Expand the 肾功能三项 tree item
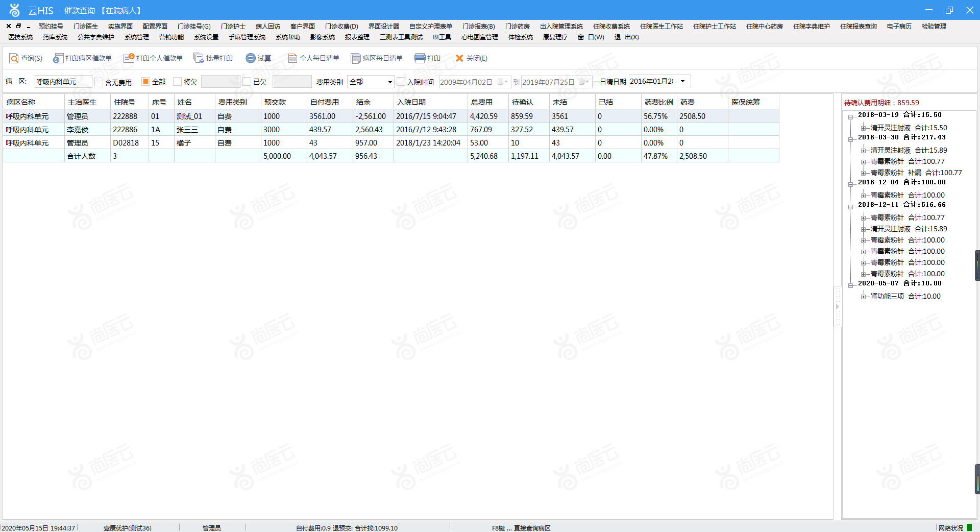This screenshot has height=532, width=980. pos(863,297)
